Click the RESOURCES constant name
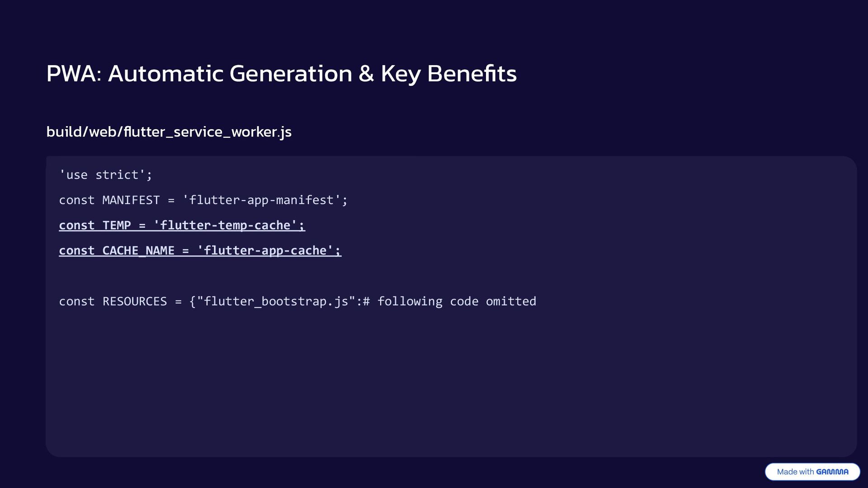 coord(135,301)
